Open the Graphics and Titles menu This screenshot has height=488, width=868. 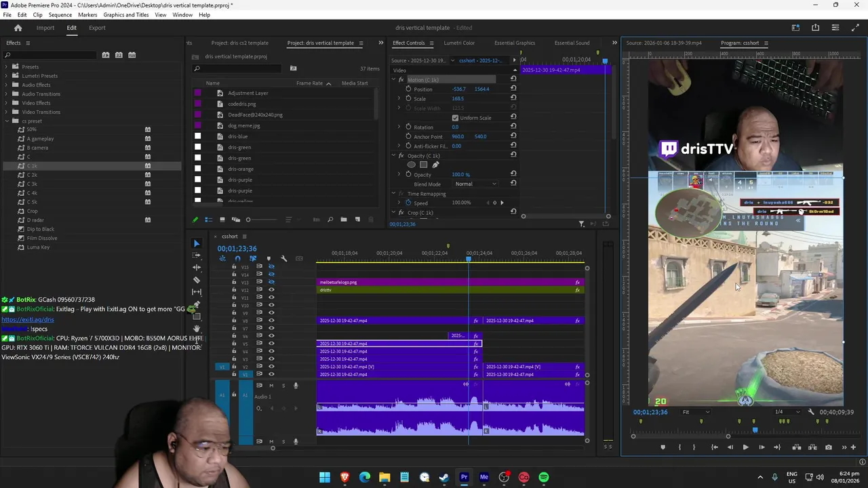tap(126, 14)
